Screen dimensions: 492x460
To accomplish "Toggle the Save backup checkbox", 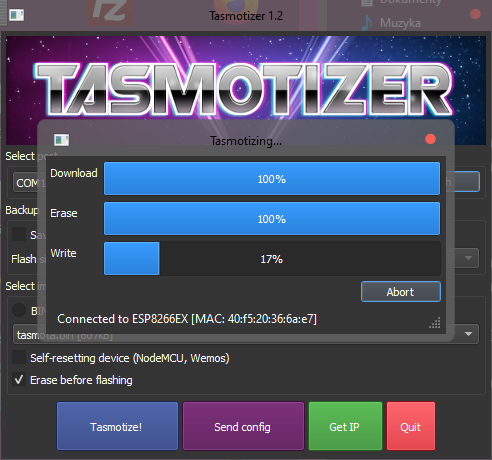I will pyautogui.click(x=19, y=234).
